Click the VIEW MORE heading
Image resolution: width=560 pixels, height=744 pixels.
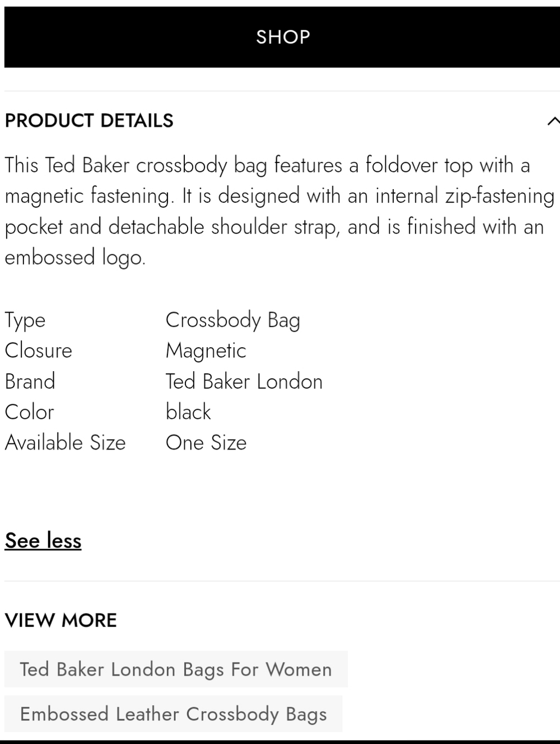(60, 620)
